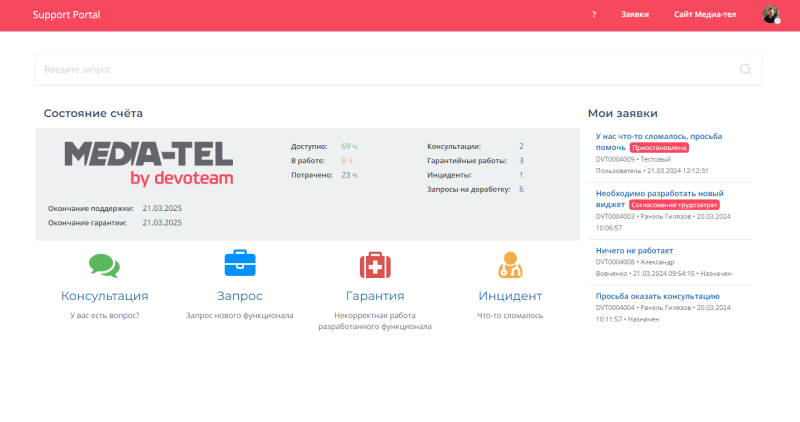Click the Приостановлена status badge
The image size is (800, 422).
(659, 147)
